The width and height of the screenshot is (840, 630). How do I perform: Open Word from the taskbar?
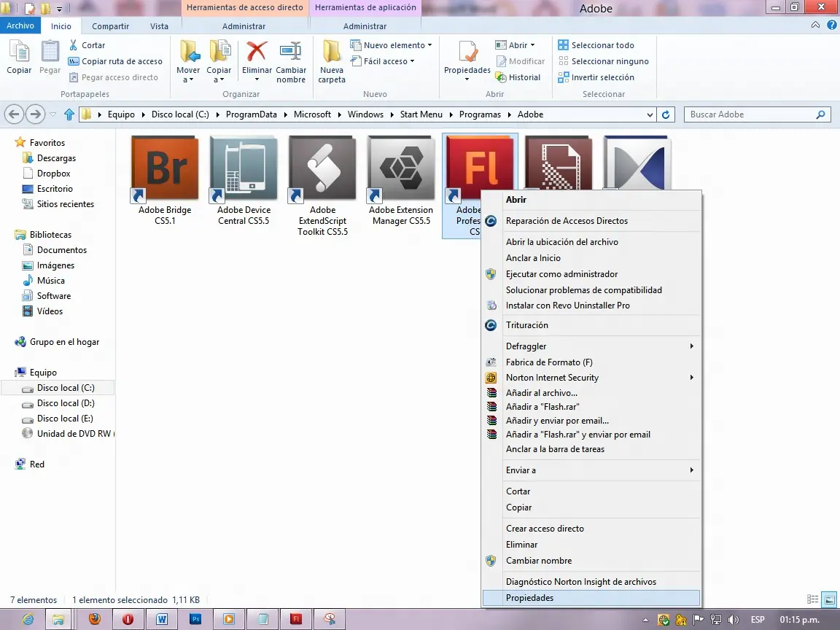point(161,619)
